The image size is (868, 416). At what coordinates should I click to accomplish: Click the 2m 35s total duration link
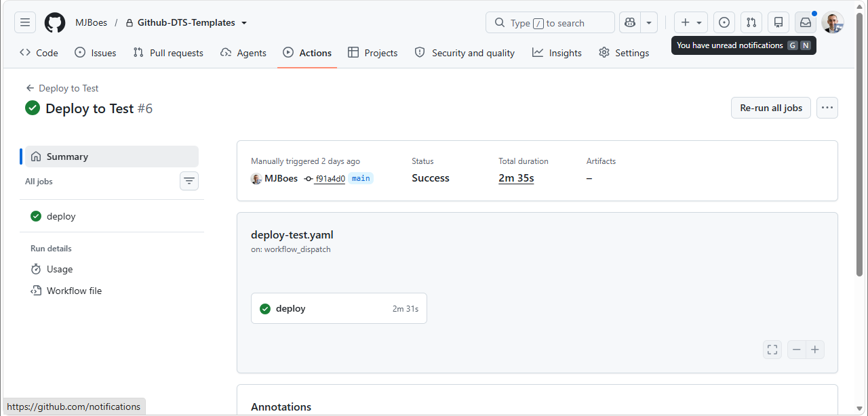[x=516, y=178]
